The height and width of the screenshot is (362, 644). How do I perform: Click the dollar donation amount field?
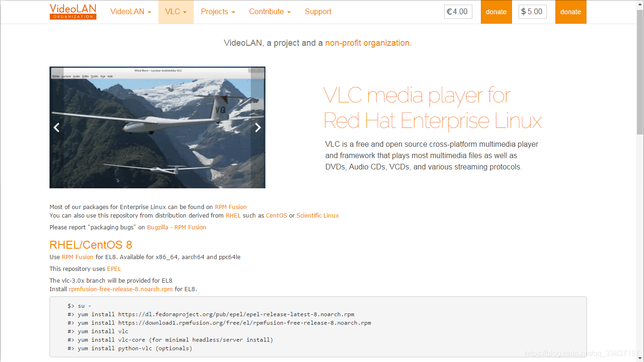pos(532,12)
